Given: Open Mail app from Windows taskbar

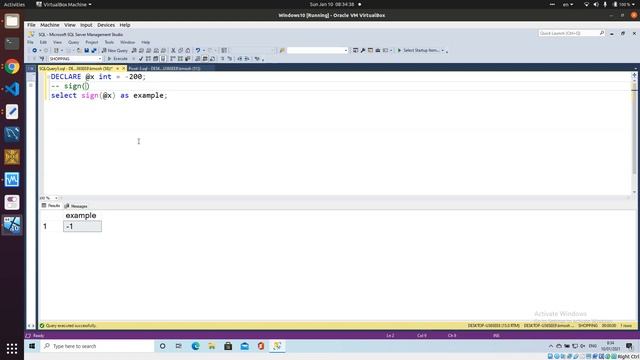Looking at the screenshot, I should (244, 346).
